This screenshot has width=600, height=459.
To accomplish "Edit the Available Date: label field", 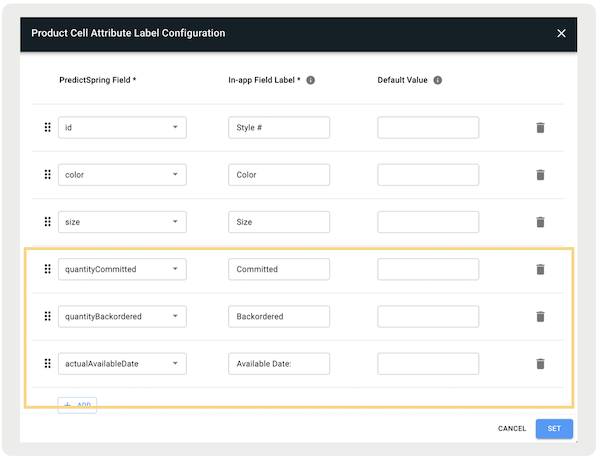I will click(x=279, y=364).
